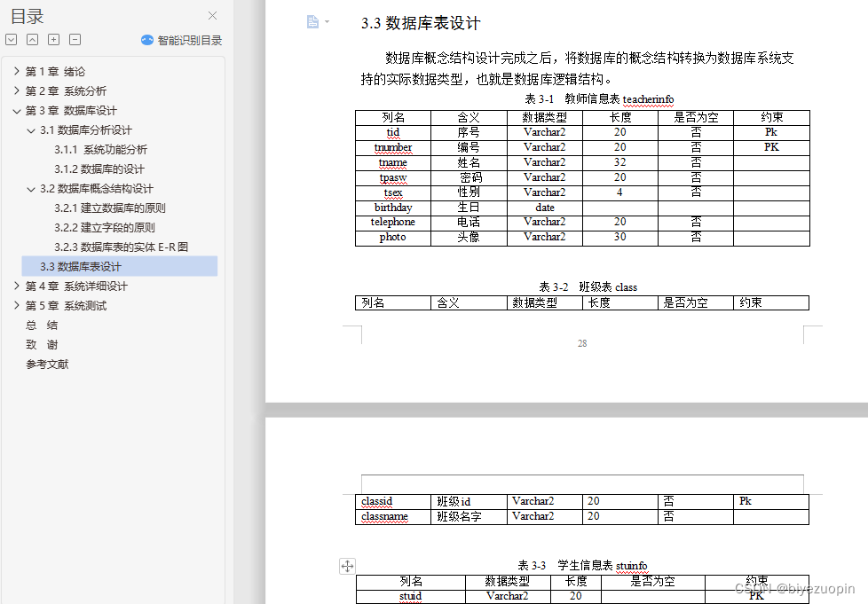Go to the 致谢 section
The width and height of the screenshot is (868, 604).
pos(43,344)
